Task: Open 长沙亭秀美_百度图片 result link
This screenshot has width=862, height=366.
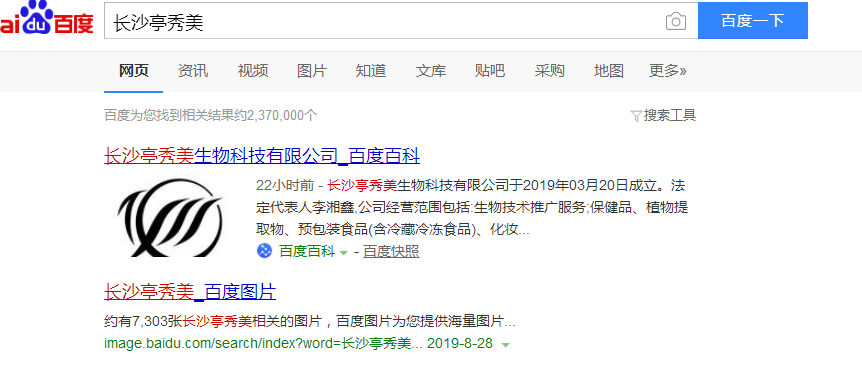Action: click(190, 292)
